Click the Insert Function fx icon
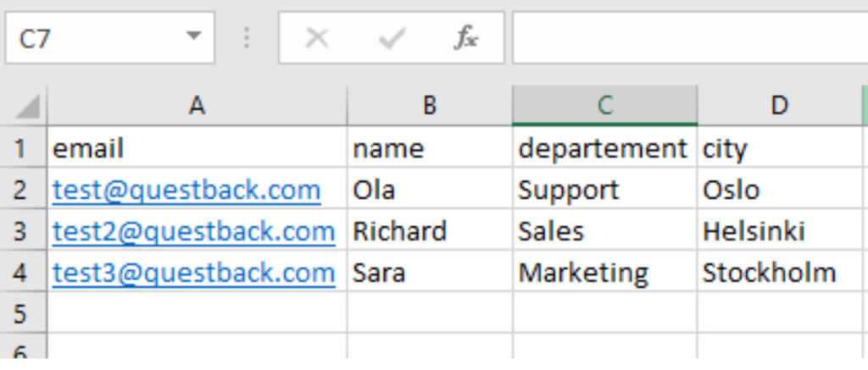 pos(466,38)
